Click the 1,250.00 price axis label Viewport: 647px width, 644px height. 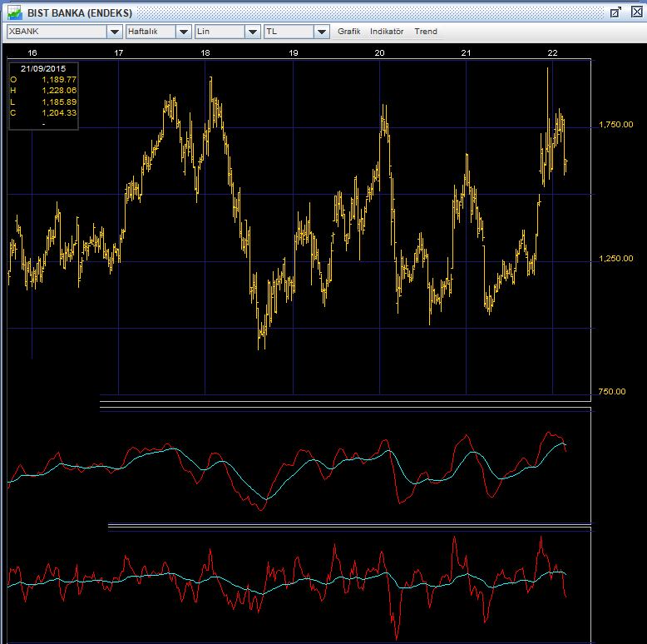[615, 258]
